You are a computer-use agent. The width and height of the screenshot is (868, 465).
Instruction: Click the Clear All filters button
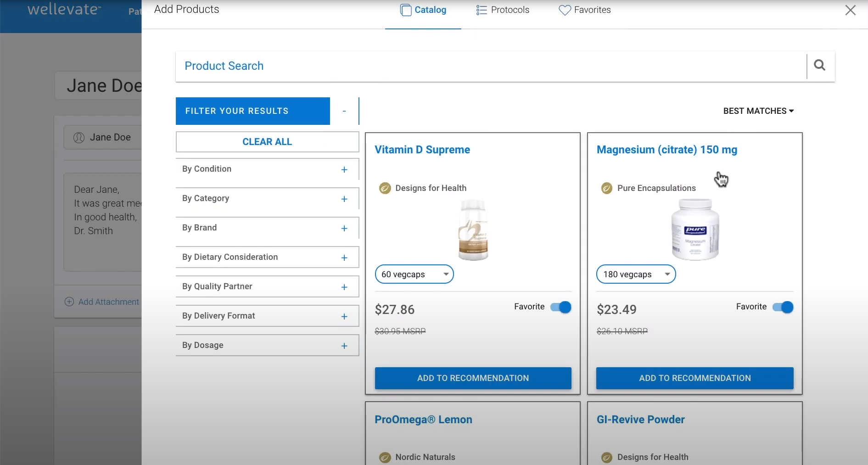(267, 142)
